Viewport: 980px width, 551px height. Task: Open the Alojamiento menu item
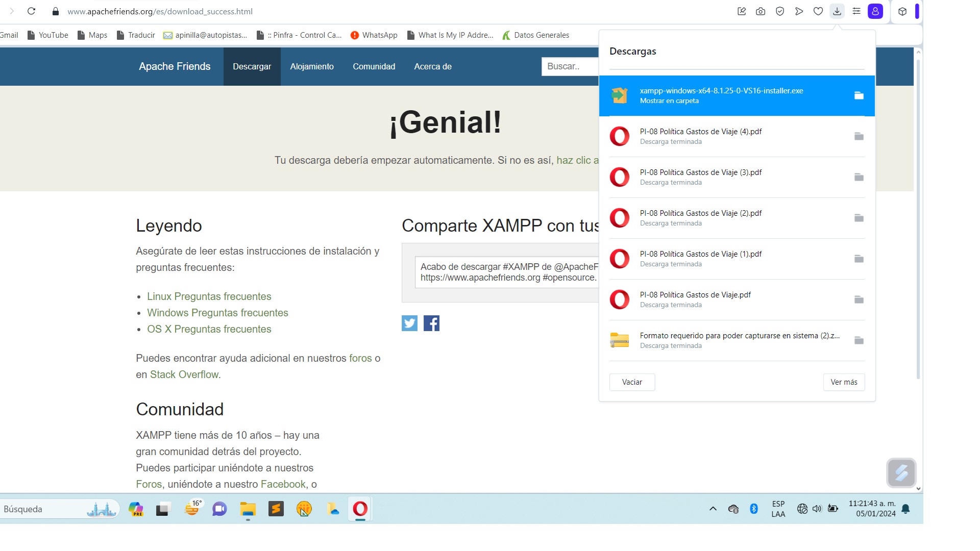312,66
